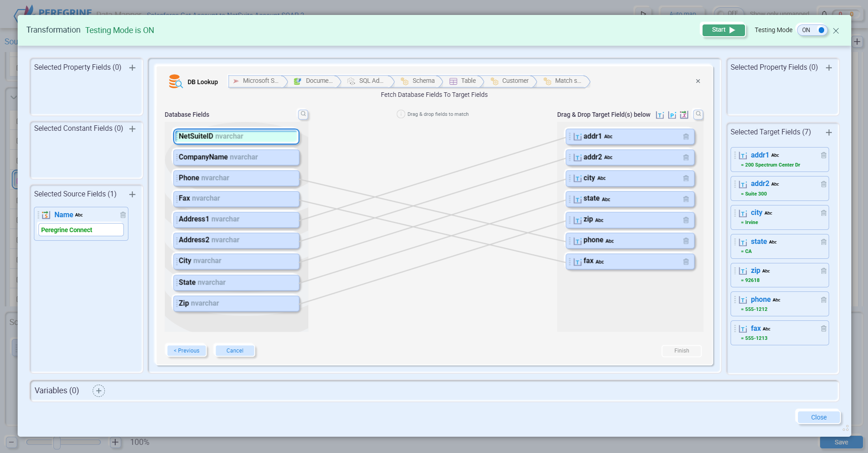Click the Previous button
868x453 pixels.
point(186,351)
